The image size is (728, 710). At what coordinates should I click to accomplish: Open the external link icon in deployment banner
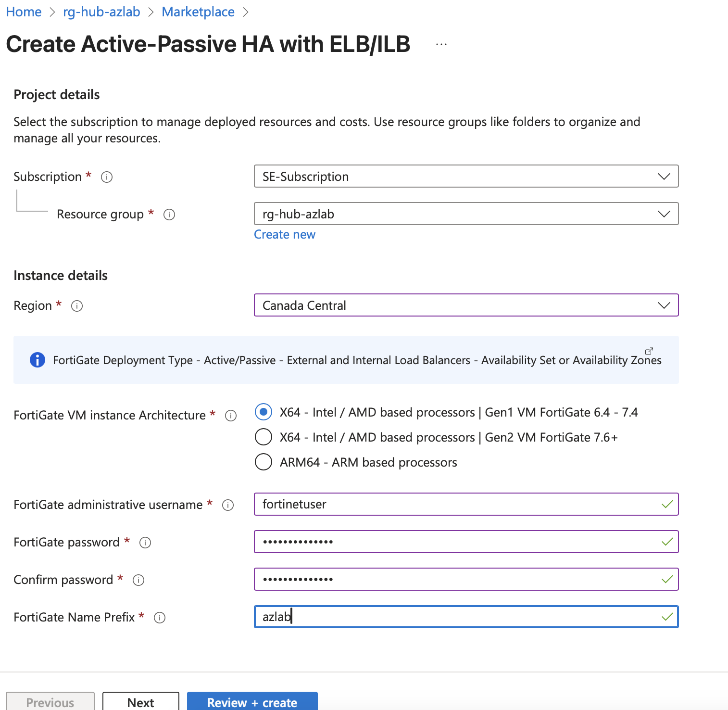pos(649,351)
